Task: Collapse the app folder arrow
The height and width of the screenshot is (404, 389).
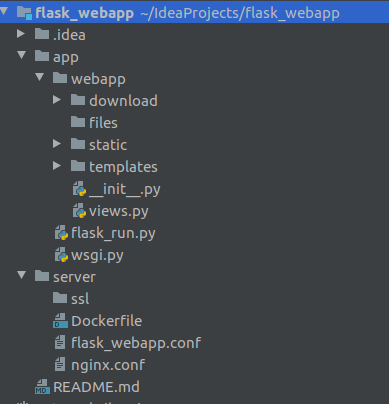Action: point(22,55)
